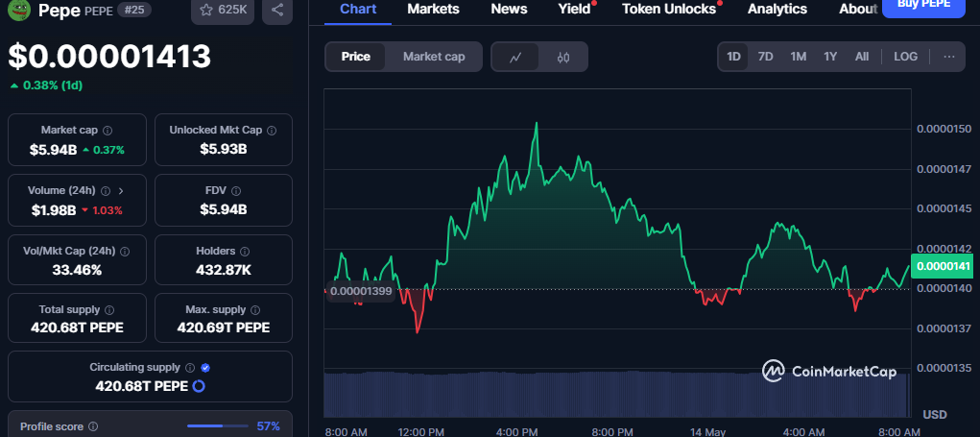The height and width of the screenshot is (437, 980).
Task: Click info icon beside Vol/Mkt Cap (24h)
Action: tap(125, 252)
